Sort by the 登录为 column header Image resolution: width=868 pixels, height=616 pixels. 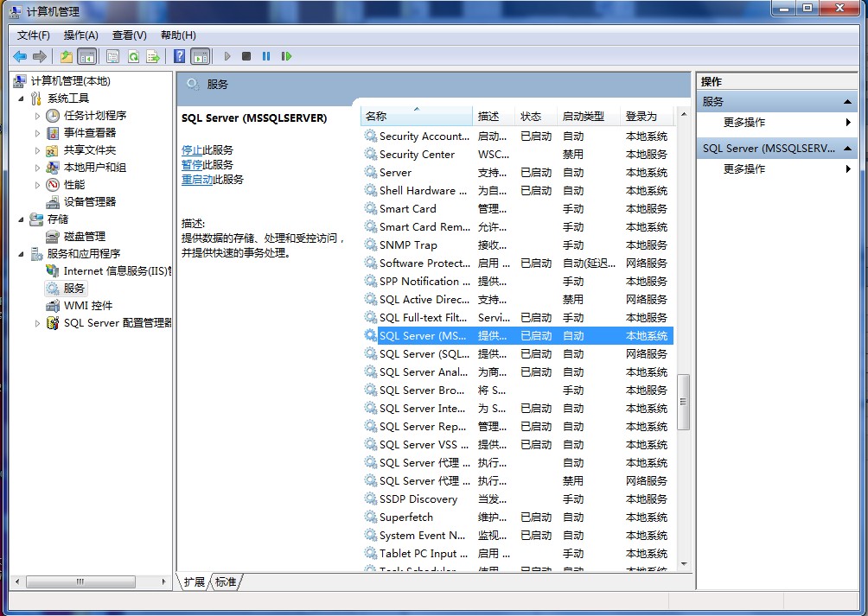(648, 116)
